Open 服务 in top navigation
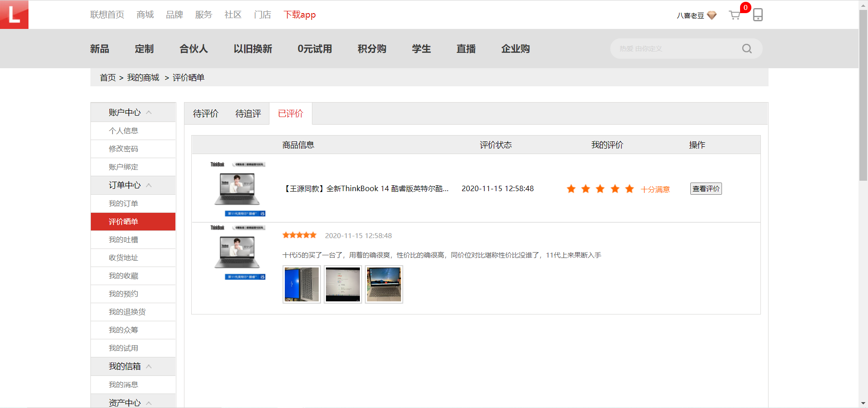The image size is (868, 408). coord(203,15)
